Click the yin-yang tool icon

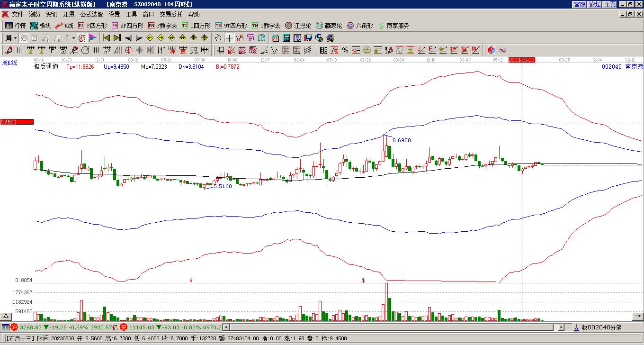(492, 50)
